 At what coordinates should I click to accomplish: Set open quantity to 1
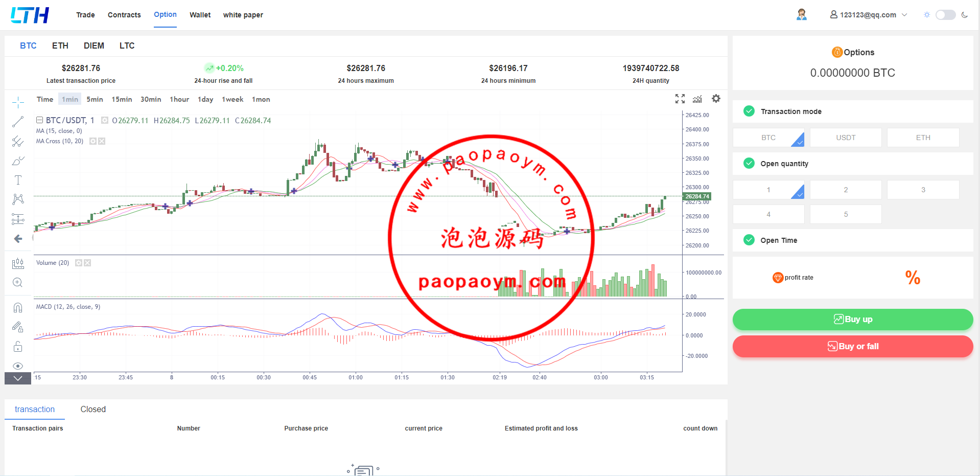768,190
